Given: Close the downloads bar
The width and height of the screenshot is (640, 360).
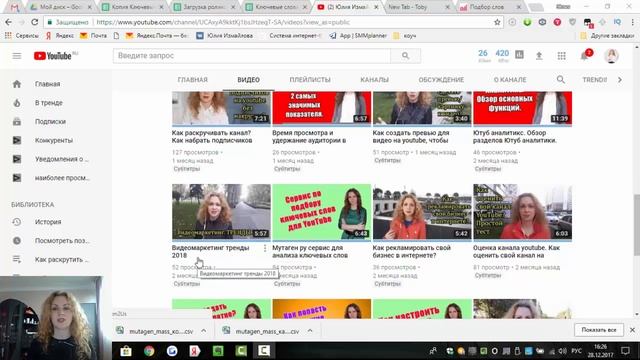Looking at the screenshot, I should [x=632, y=330].
